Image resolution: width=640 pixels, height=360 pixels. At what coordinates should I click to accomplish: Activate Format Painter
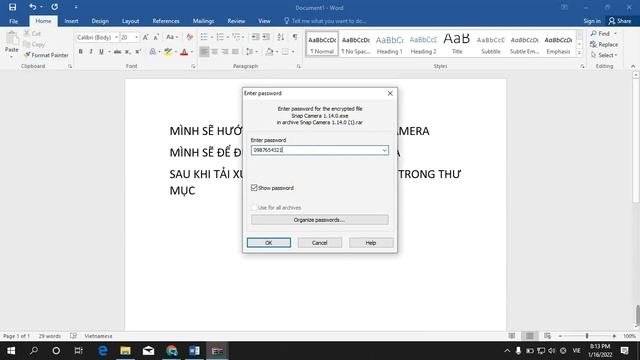coord(46,55)
